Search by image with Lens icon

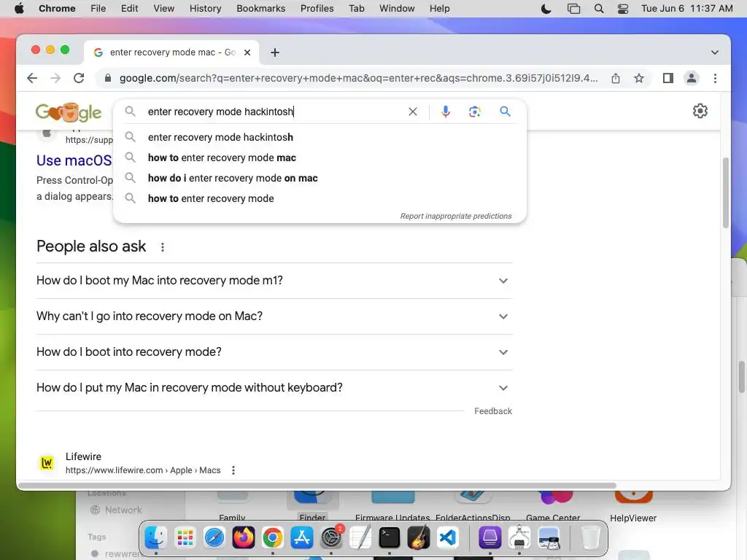coord(474,112)
